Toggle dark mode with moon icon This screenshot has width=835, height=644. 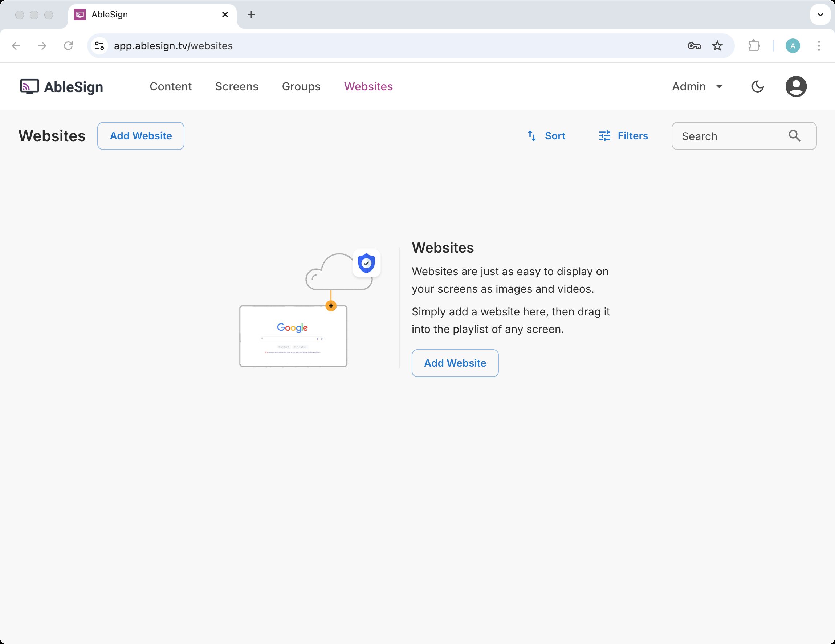tap(757, 87)
